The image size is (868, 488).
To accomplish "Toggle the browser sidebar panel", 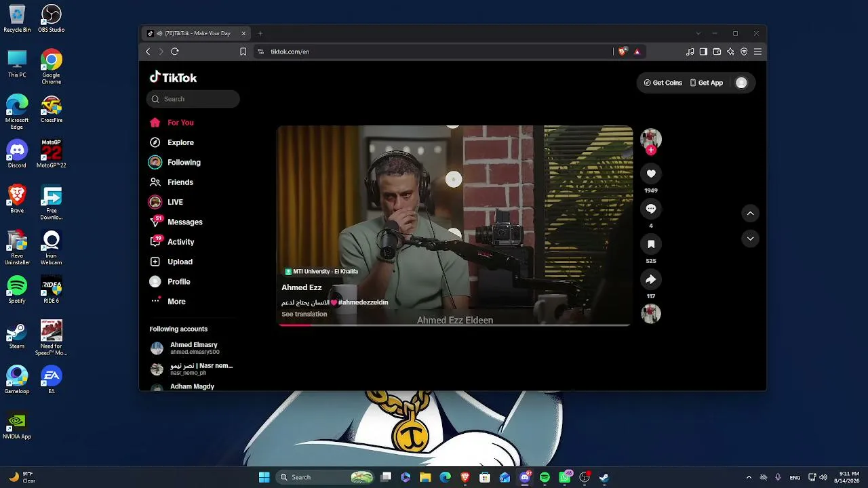I will point(703,52).
